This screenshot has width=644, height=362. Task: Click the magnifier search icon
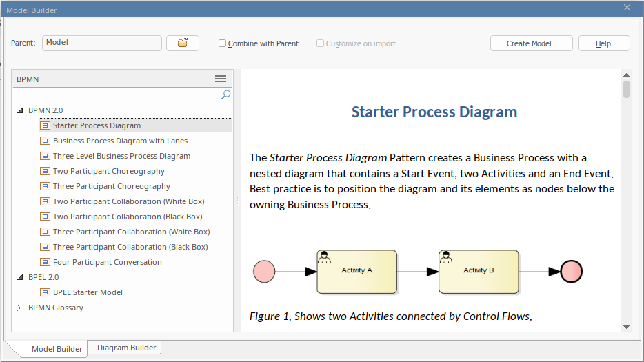225,95
